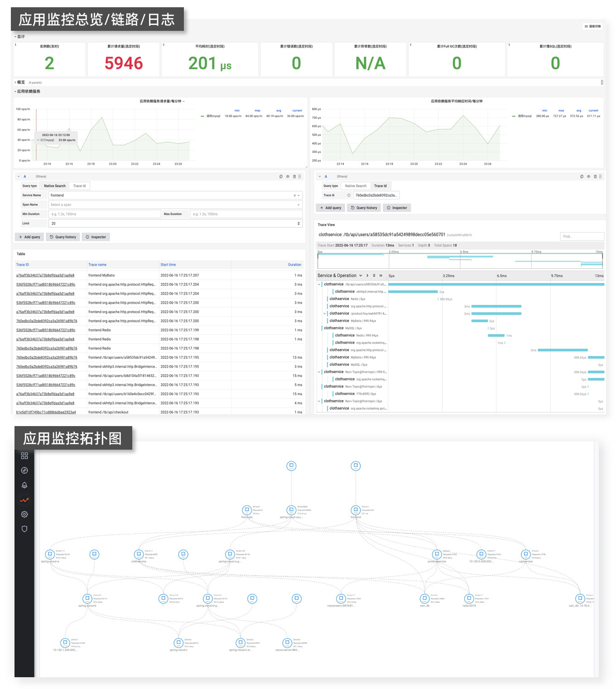This screenshot has height=689, width=616.
Task: Click the 面板切换 panel switch button
Action: 593,26
